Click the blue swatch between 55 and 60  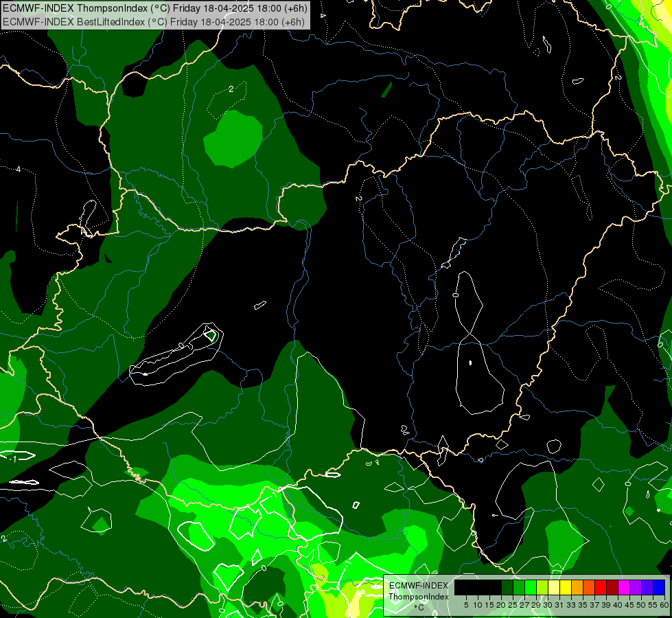[659, 587]
